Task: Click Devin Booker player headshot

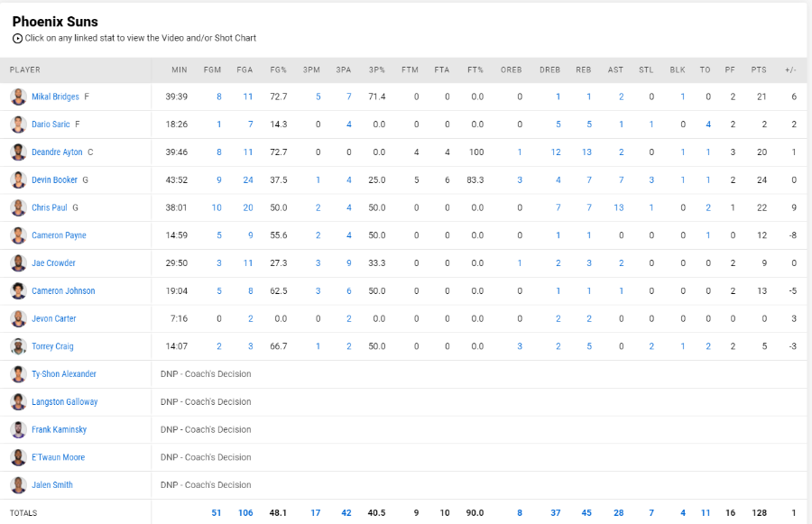Action: [x=18, y=180]
